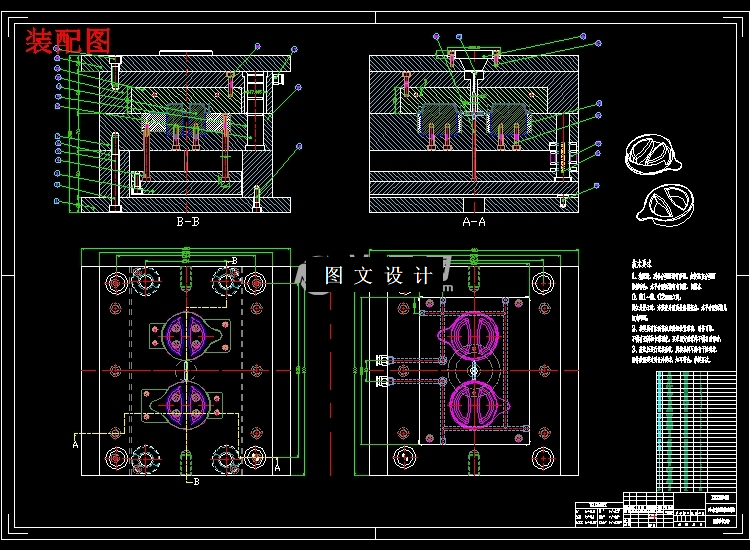Viewport: 750px width, 550px height.
Task: Select the B-B section view label
Action: click(x=188, y=221)
